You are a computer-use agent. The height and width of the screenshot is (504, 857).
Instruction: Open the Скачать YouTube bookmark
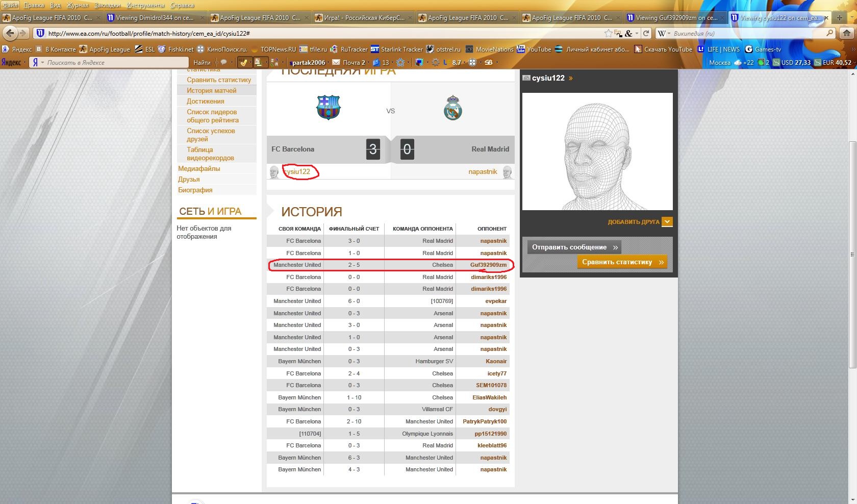pyautogui.click(x=663, y=49)
